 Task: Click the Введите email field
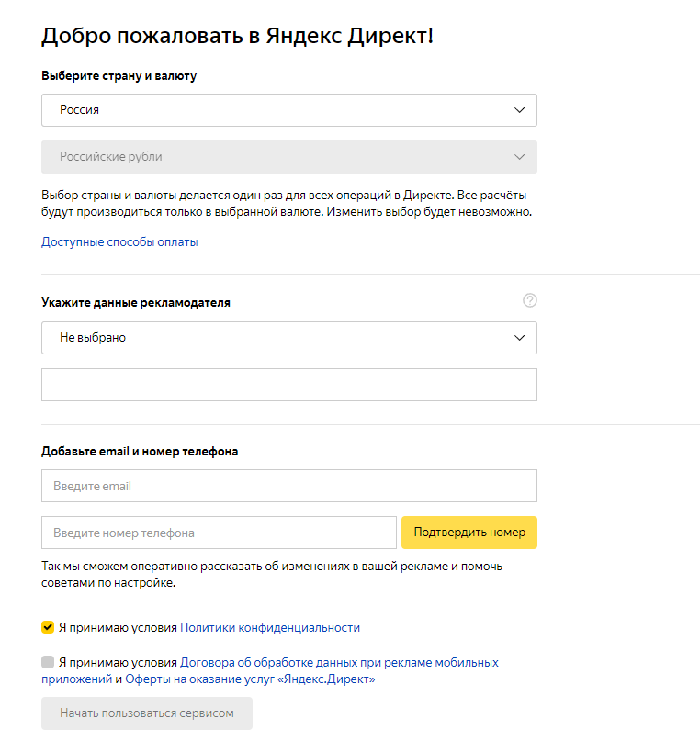pyautogui.click(x=288, y=486)
